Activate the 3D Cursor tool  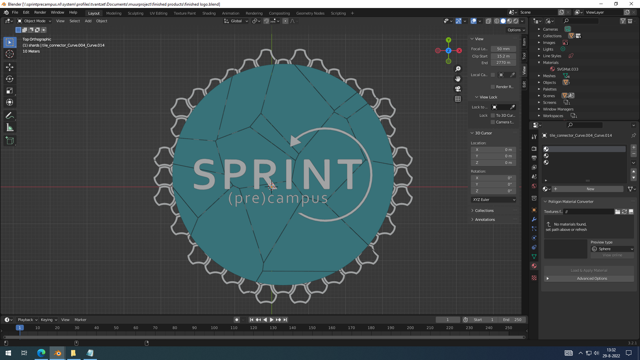coord(10,54)
